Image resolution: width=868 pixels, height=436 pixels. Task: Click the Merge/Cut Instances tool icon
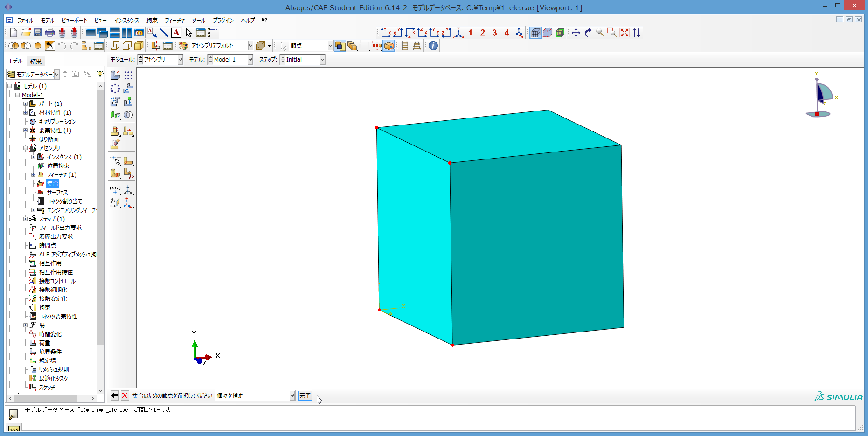pos(128,115)
